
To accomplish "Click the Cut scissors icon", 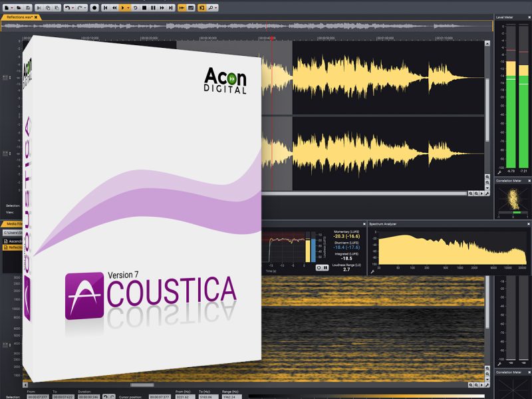I will (x=39, y=7).
